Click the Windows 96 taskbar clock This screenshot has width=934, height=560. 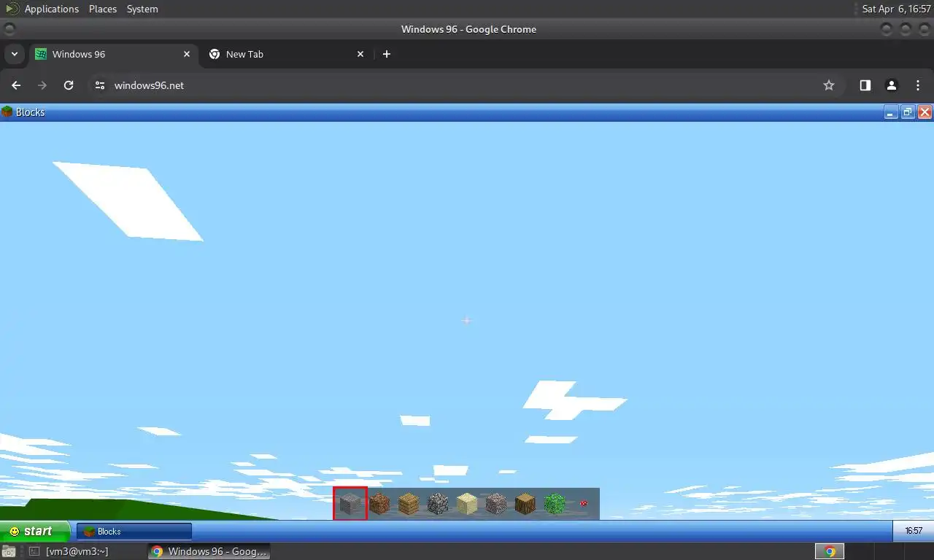click(x=914, y=531)
